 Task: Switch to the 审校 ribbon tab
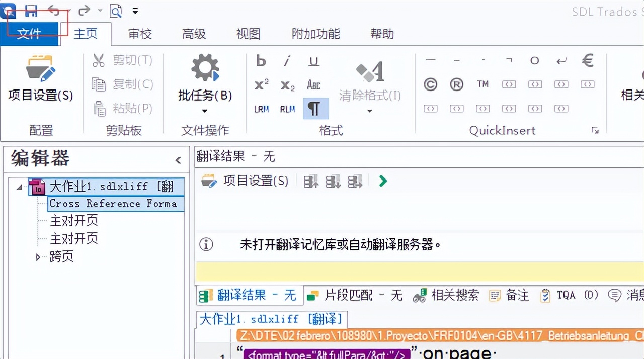click(139, 34)
